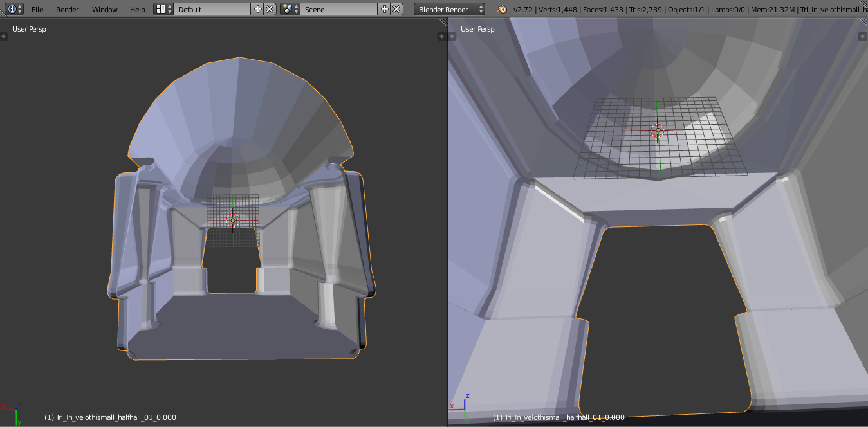Viewport: 868px width, 427px height.
Task: Open the Window menu
Action: (105, 10)
